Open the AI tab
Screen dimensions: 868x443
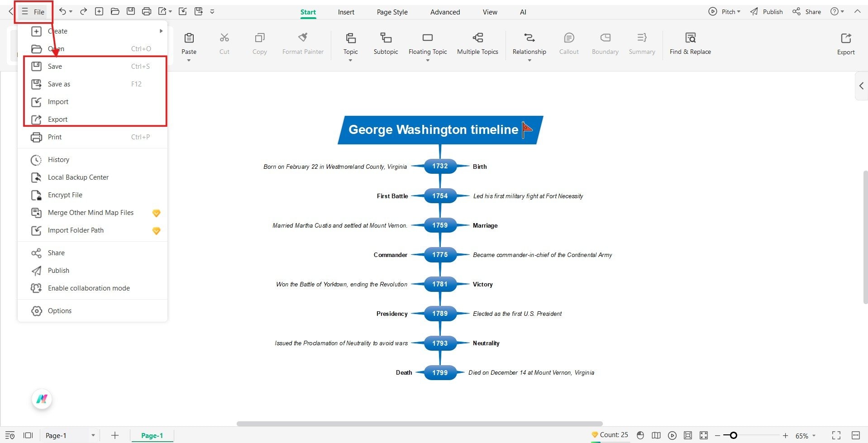523,12
